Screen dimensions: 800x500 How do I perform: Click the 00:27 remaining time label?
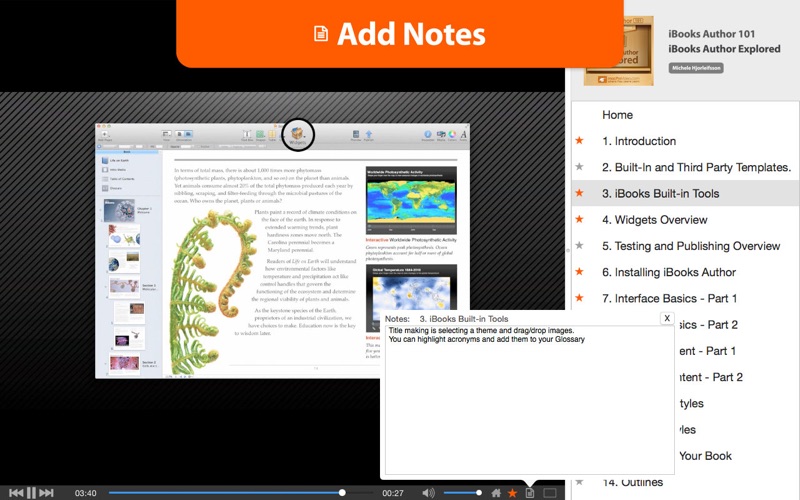393,493
